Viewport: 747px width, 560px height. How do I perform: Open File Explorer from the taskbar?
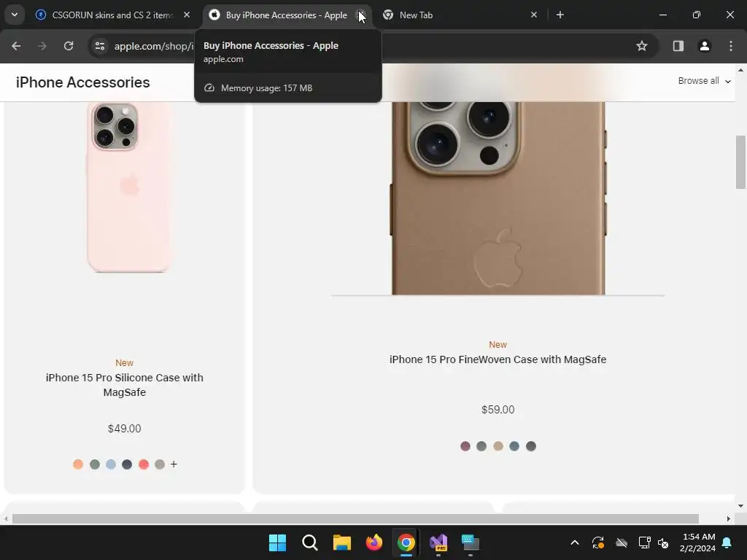click(342, 542)
